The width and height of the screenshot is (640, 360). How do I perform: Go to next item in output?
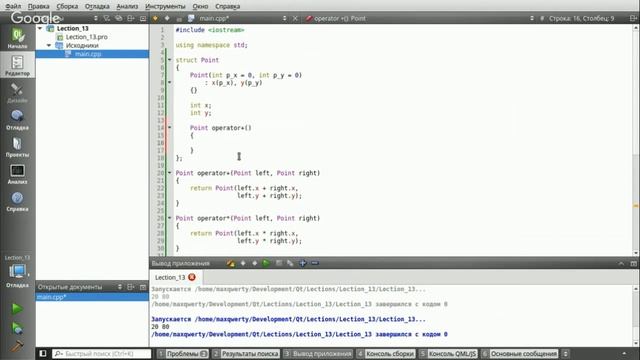point(254,263)
